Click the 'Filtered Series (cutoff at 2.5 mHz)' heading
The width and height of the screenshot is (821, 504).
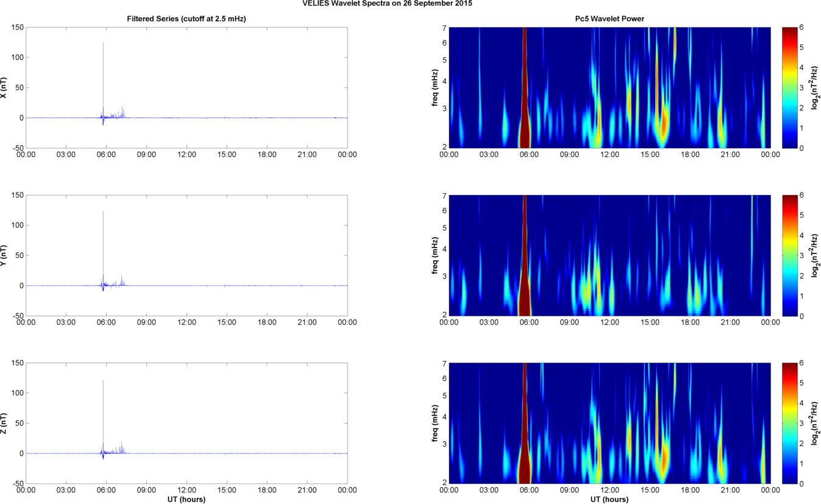pos(187,19)
